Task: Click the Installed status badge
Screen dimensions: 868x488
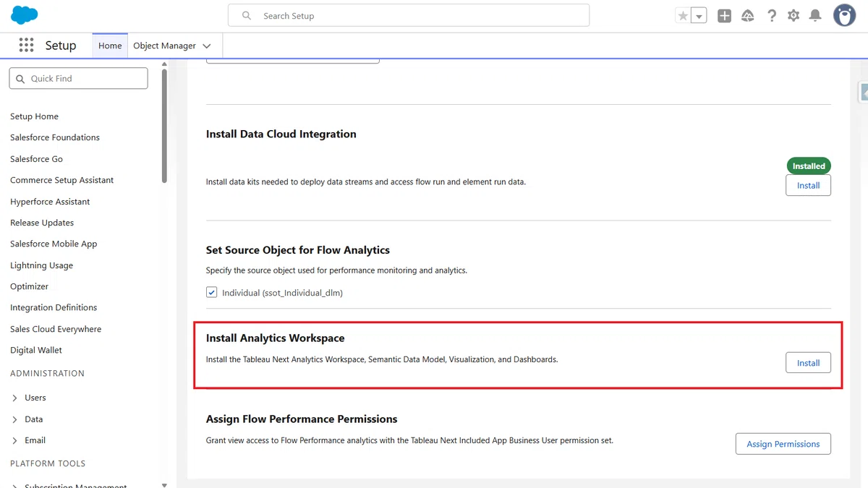Action: tap(809, 166)
